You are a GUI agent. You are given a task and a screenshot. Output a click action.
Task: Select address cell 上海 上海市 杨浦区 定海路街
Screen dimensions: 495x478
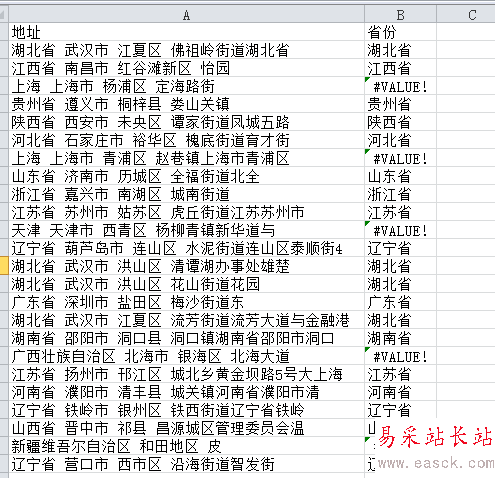[x=186, y=86]
